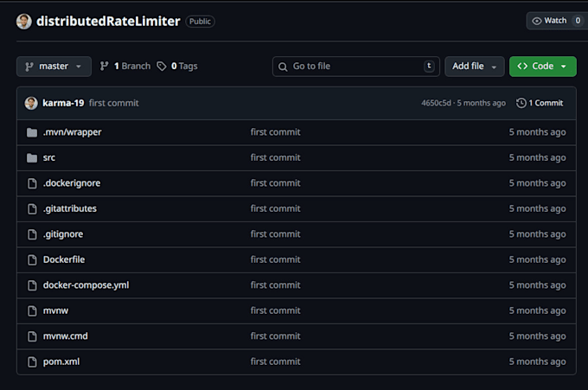Open the Add file dropdown
588x390 pixels.
pos(475,67)
